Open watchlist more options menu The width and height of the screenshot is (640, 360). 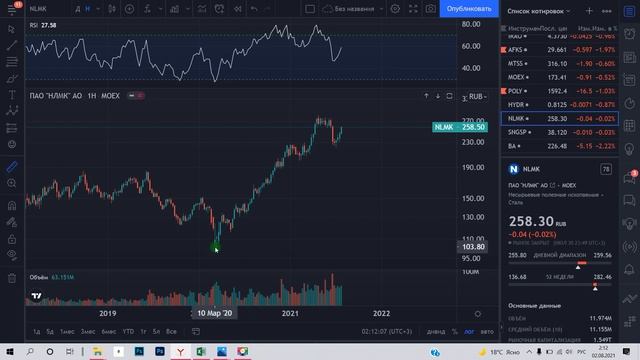[607, 11]
